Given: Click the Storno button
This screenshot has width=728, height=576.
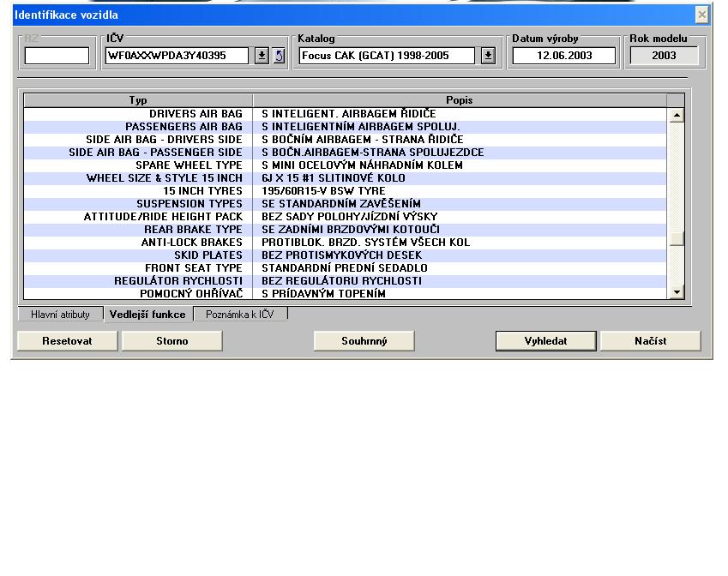Looking at the screenshot, I should 171,341.
